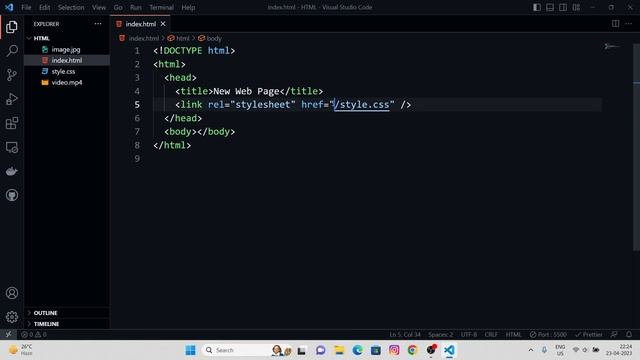Select the index.html editor tab
Image resolution: width=640 pixels, height=360 pixels.
pos(140,24)
